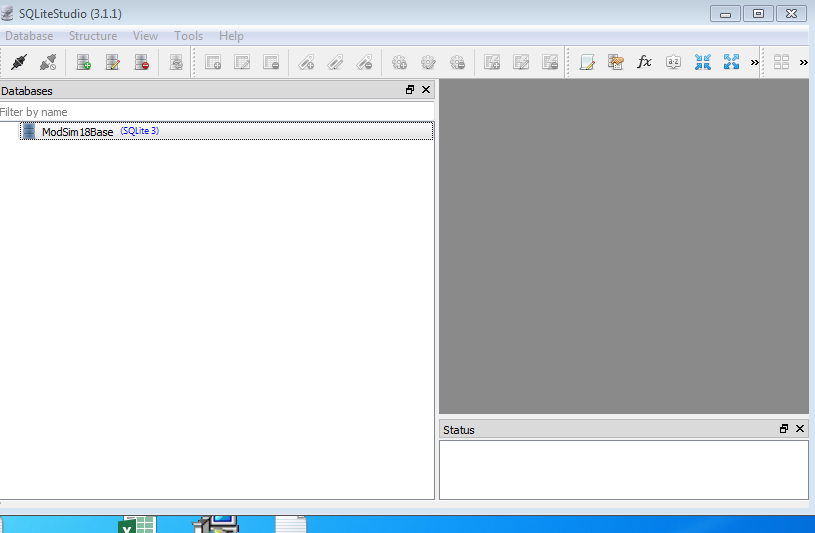Disconnect from the database toolbar icon

[48, 62]
